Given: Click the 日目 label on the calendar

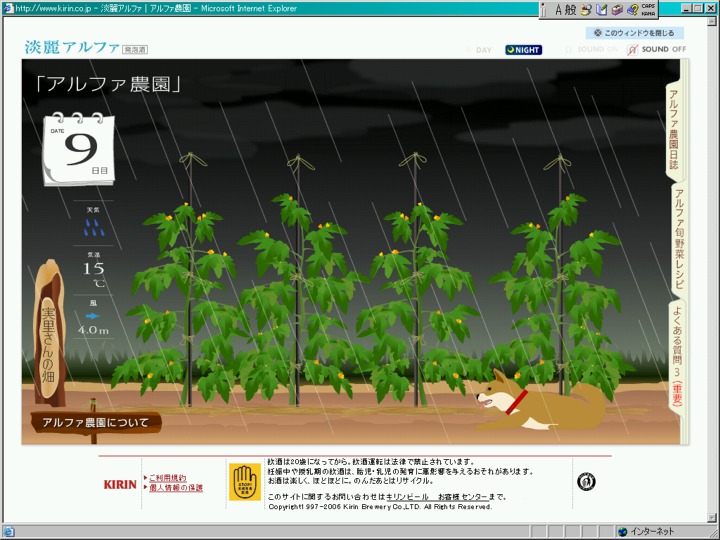Looking at the screenshot, I should [100, 171].
